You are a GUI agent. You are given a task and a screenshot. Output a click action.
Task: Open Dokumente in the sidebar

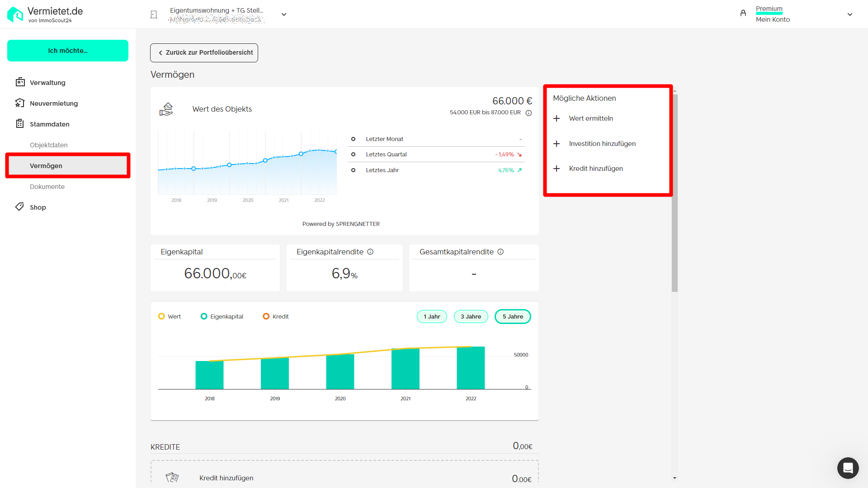47,187
